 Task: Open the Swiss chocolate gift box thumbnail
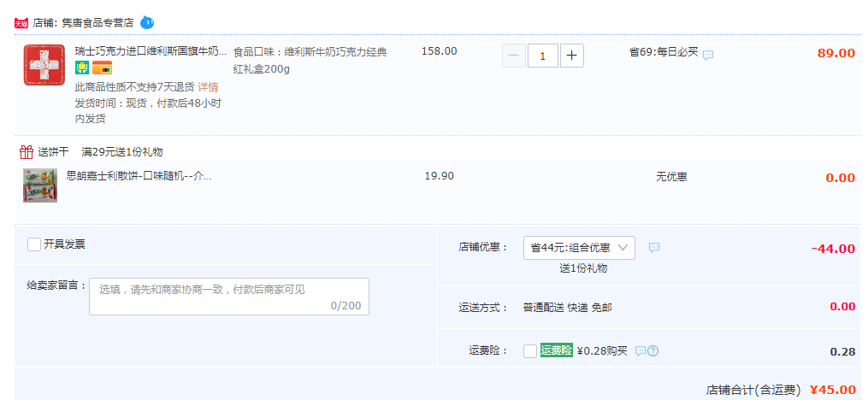coord(44,65)
